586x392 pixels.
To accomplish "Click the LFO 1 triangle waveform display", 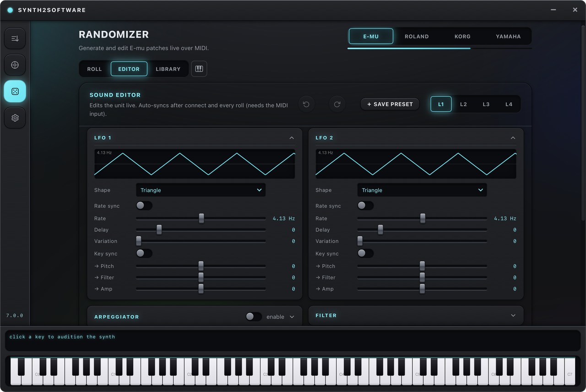I will tap(195, 163).
